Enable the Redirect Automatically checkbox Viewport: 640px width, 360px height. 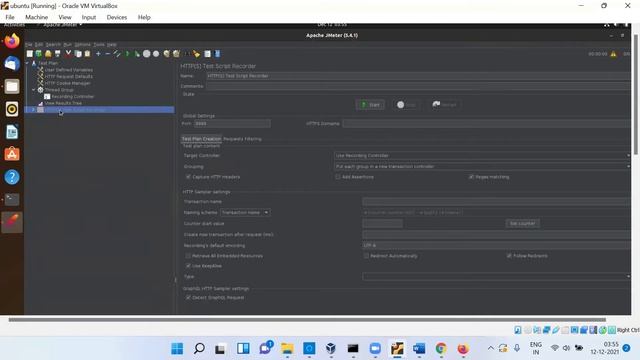pos(366,256)
